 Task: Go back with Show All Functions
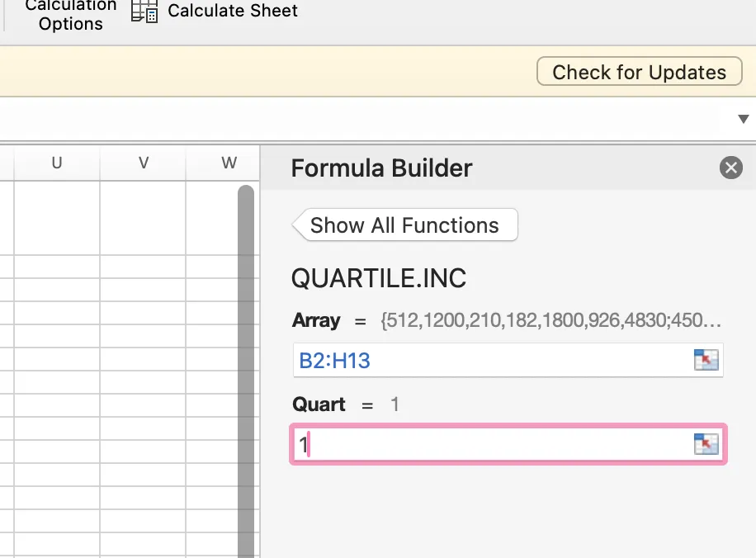404,225
